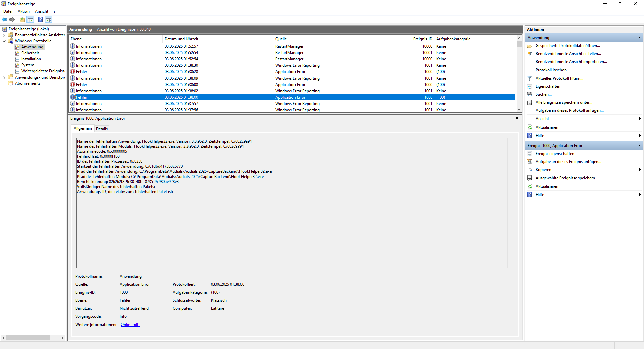This screenshot has width=644, height=349.
Task: Sort by 'Datum und Uhrzeit' column header
Action: click(218, 39)
